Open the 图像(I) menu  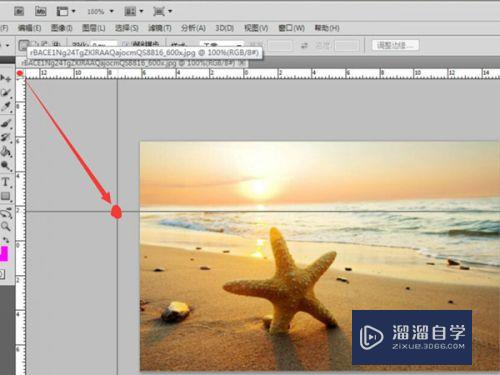pos(61,28)
